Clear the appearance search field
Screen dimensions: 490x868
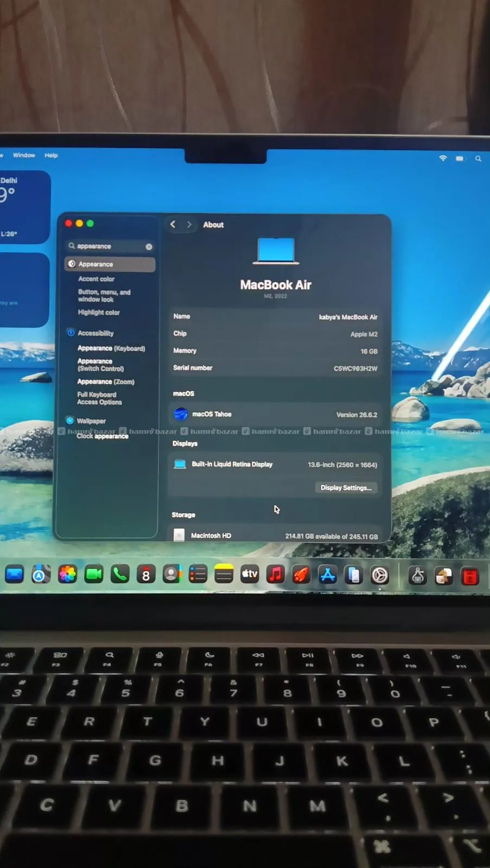point(149,247)
